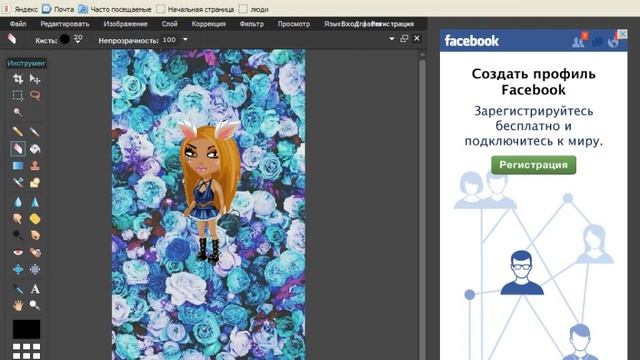Select the Drawing shapes tool

[35, 182]
